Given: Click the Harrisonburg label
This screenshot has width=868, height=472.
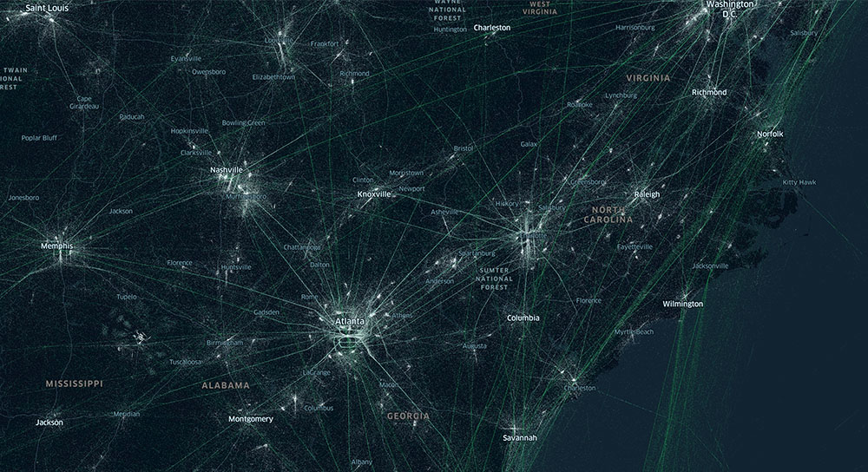Looking at the screenshot, I should point(635,27).
